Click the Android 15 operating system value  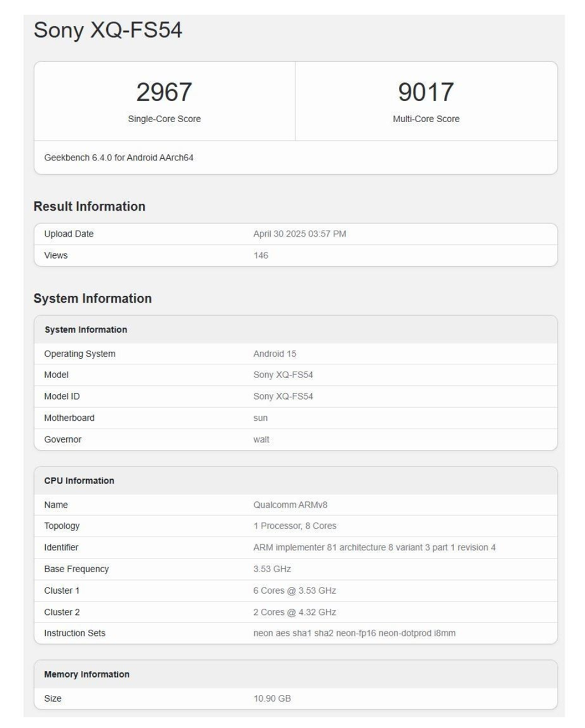[275, 353]
